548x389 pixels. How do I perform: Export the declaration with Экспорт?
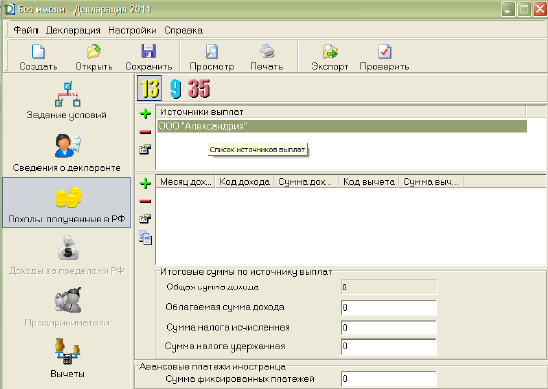[330, 57]
